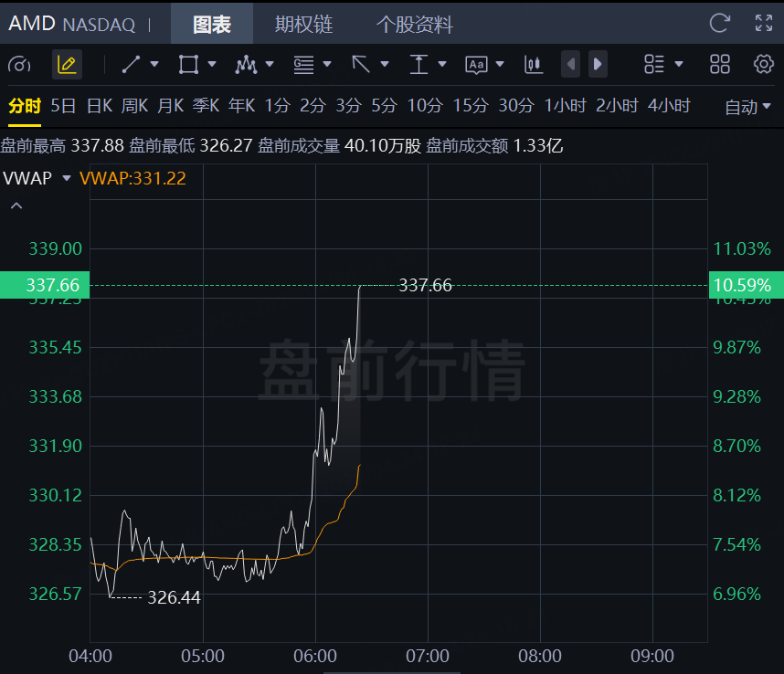The width and height of the screenshot is (784, 674).
Task: Toggle the yellow drawing pencil tool
Action: tap(67, 65)
